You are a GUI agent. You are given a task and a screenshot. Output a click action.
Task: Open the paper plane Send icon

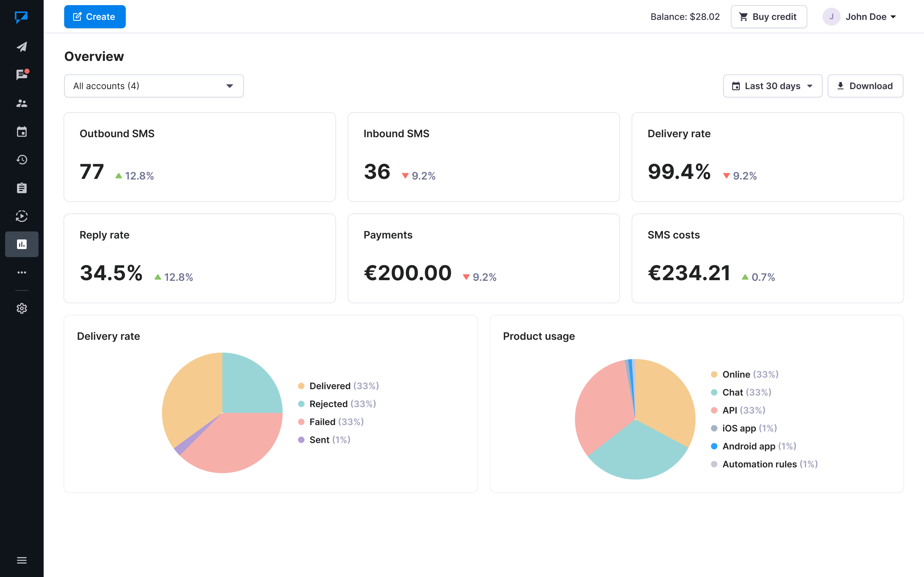click(x=22, y=46)
